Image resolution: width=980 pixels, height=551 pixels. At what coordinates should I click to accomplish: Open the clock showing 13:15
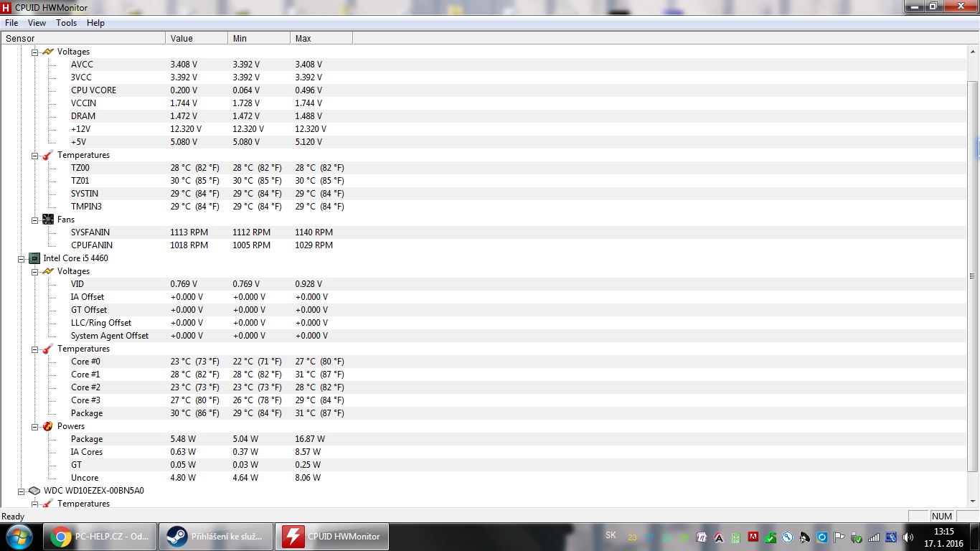[x=943, y=537]
